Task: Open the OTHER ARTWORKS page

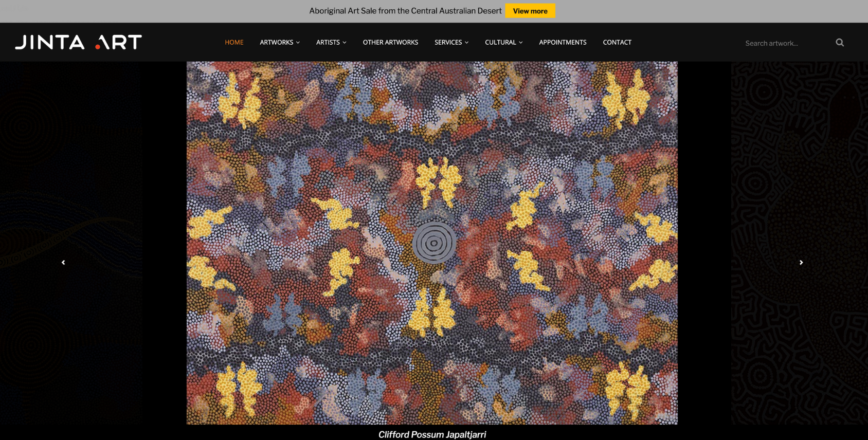Action: coord(390,42)
